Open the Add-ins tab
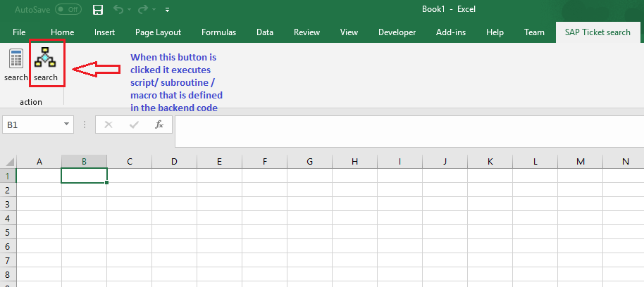Screen dimensions: 644x287 pyautogui.click(x=451, y=32)
